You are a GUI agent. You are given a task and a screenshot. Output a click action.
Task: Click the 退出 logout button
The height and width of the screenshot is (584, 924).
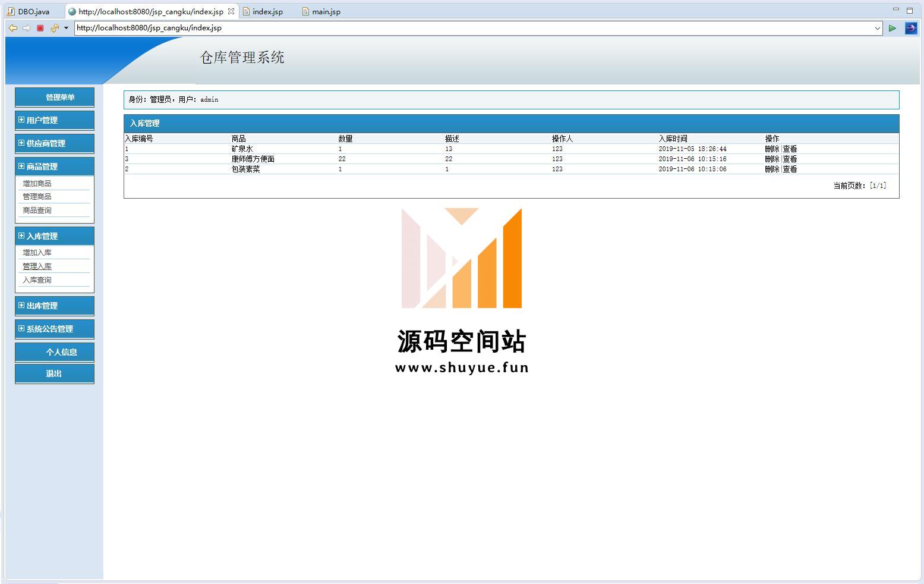point(55,373)
